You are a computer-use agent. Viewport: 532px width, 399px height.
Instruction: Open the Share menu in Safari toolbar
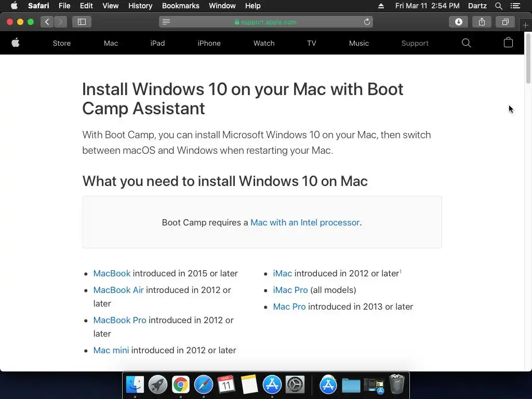pos(482,22)
